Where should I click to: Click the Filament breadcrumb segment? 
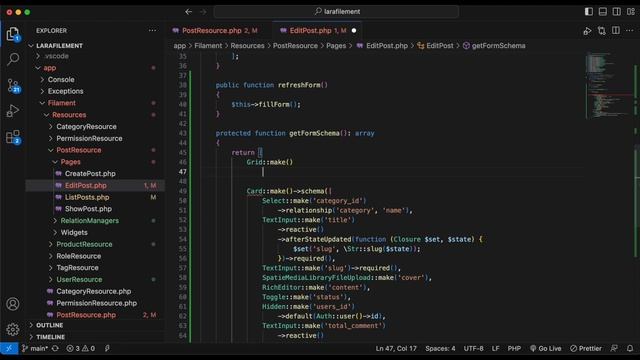208,46
